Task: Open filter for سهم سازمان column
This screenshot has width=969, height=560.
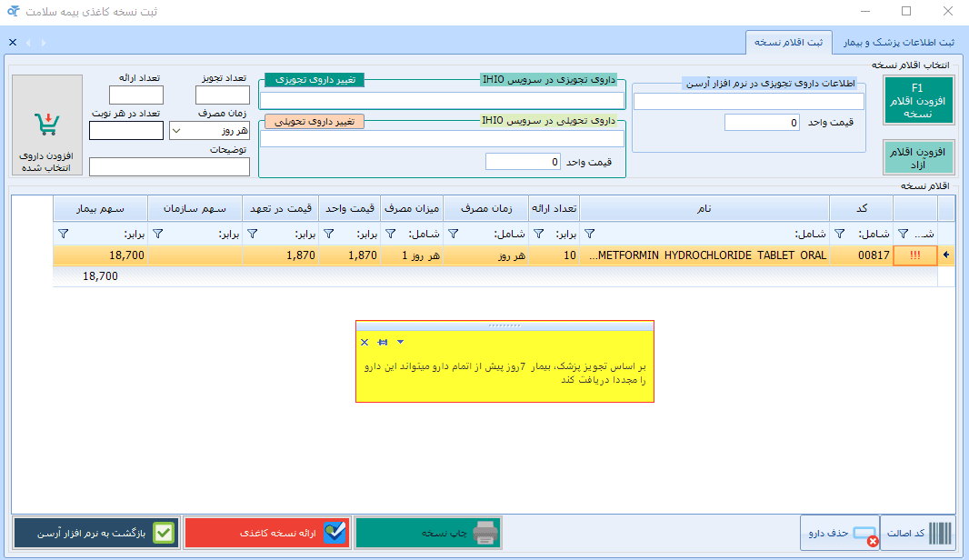Action: click(x=157, y=234)
